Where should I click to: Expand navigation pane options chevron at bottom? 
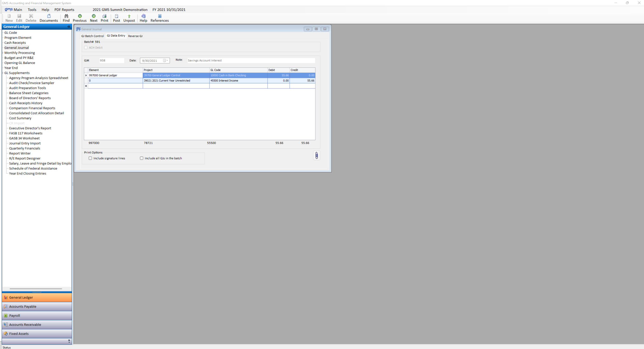point(69,341)
